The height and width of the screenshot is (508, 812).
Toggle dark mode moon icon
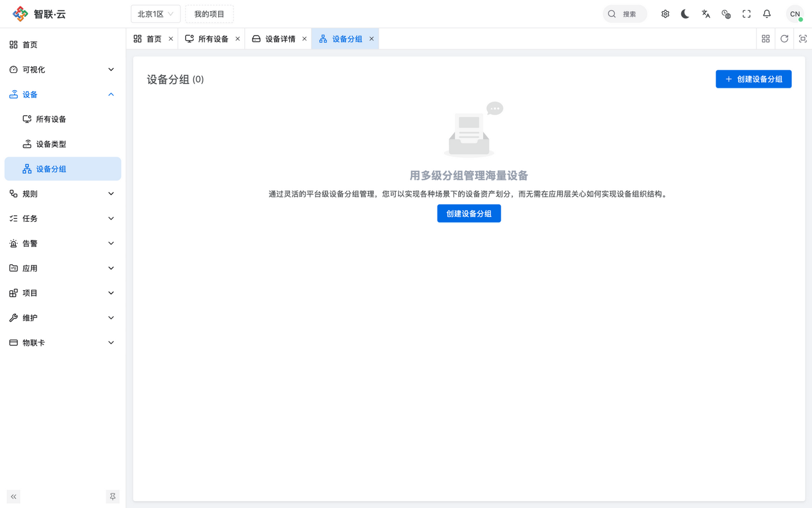[x=685, y=14]
